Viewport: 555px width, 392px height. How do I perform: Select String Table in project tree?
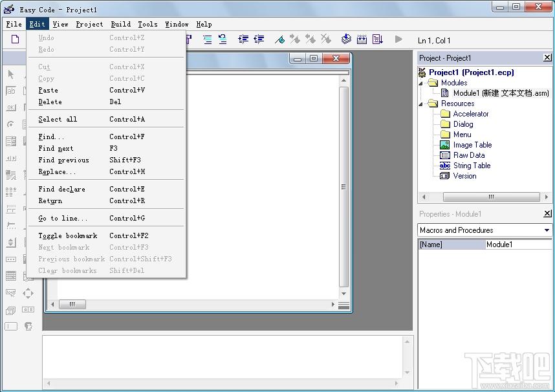pyautogui.click(x=472, y=166)
